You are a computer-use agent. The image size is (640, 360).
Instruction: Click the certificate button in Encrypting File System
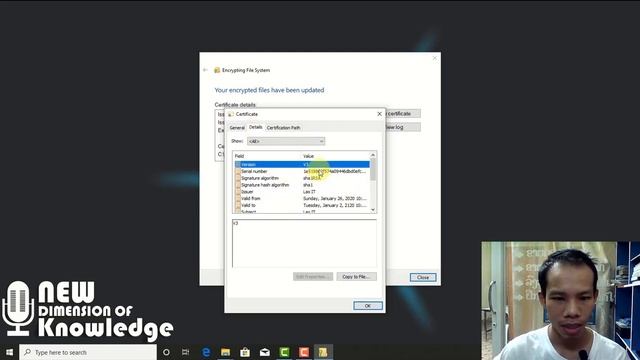(402, 113)
